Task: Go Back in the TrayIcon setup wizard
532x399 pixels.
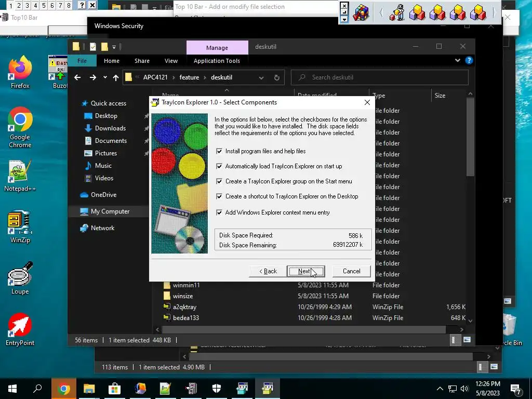Action: [268, 271]
